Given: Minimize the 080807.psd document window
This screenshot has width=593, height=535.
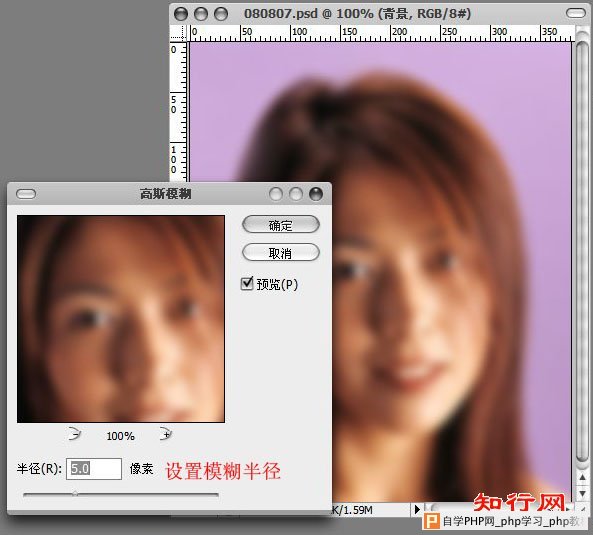Looking at the screenshot, I should coord(201,14).
